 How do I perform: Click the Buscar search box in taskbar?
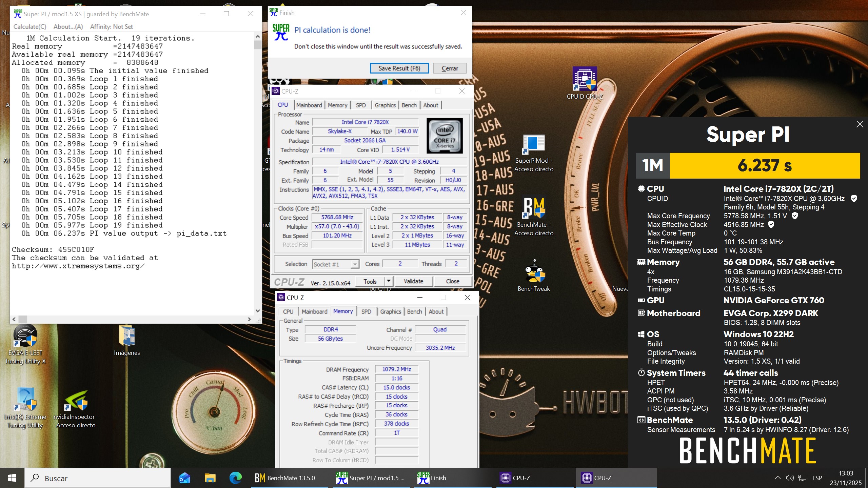pos(98,478)
